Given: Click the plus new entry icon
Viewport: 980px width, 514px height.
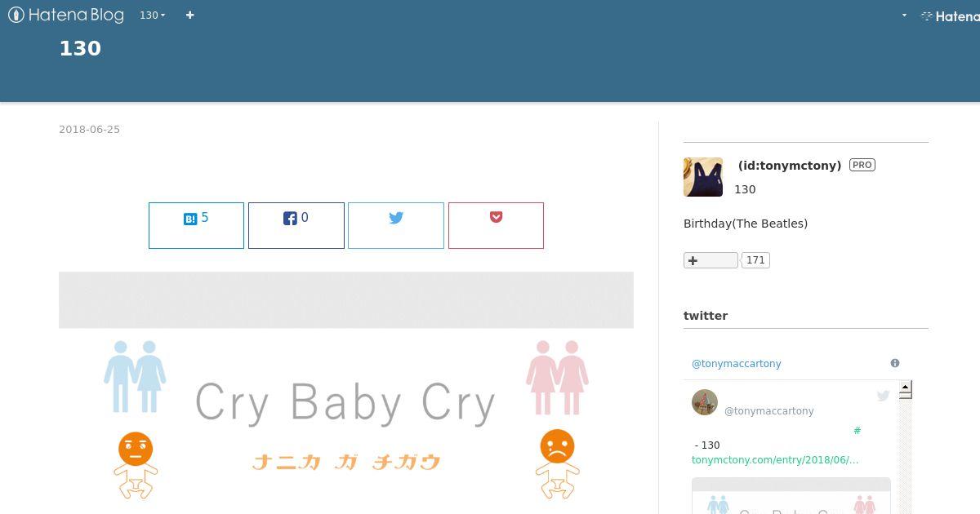Looking at the screenshot, I should (189, 16).
